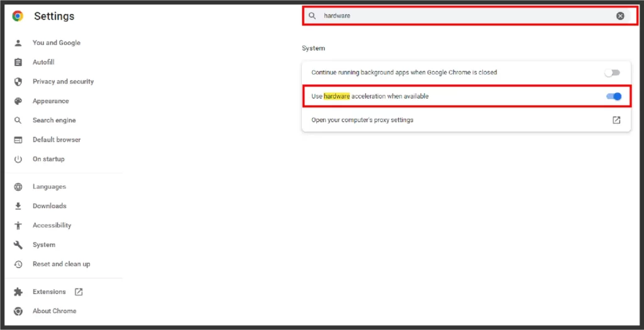
Task: Open your computer's proxy settings row
Action: [466, 120]
